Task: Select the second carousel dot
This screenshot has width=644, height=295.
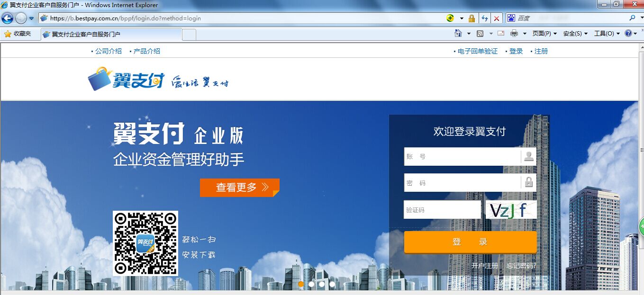Action: pos(311,284)
